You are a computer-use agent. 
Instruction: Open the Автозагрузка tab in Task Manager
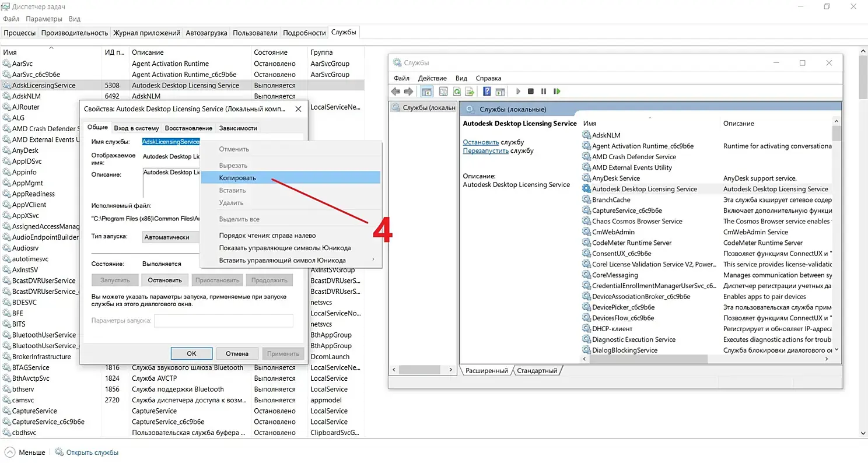[x=206, y=33]
